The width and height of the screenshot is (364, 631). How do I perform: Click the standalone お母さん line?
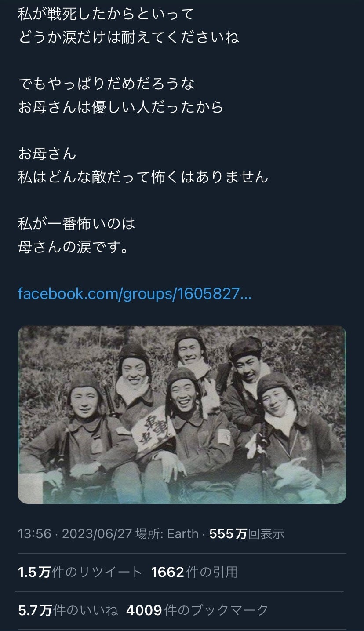point(47,154)
